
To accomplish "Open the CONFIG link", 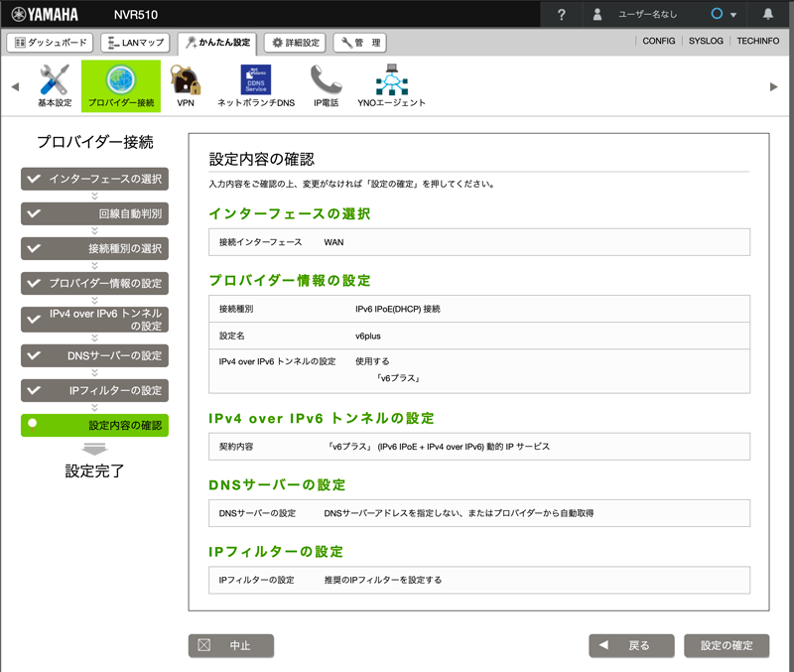I will [658, 41].
